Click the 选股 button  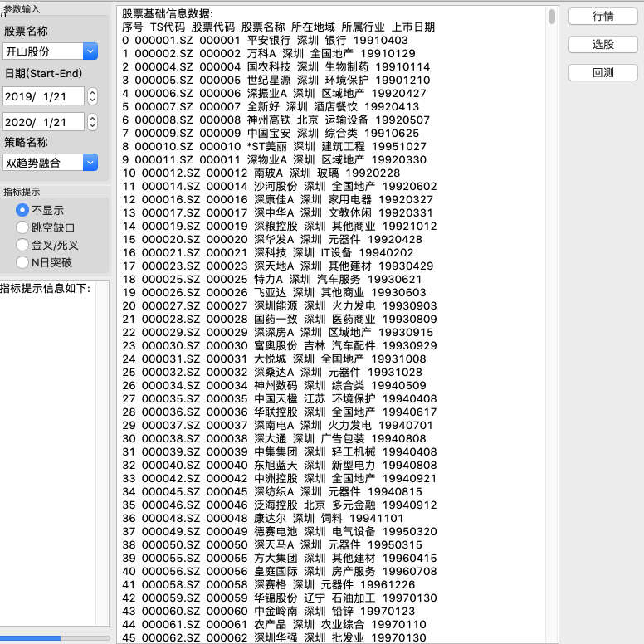point(603,44)
